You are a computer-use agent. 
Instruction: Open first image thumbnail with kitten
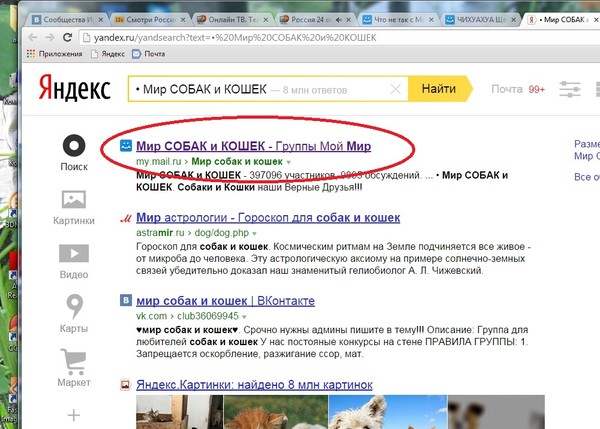pyautogui.click(x=179, y=412)
